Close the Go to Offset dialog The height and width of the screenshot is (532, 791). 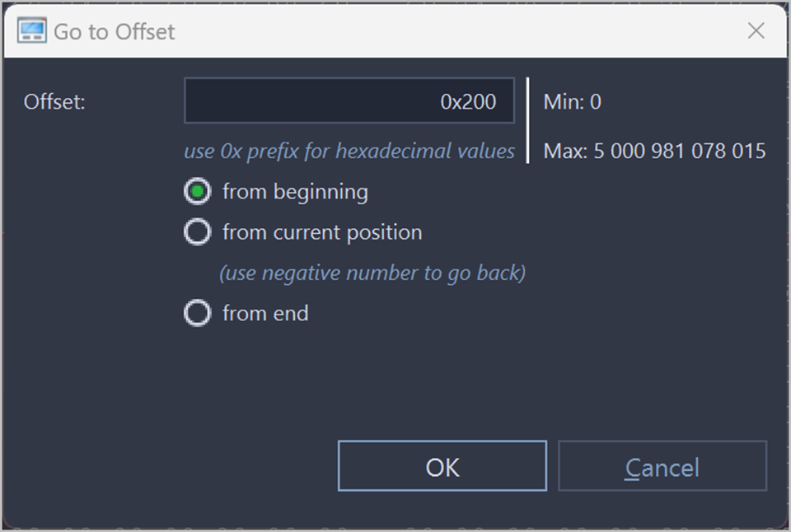pyautogui.click(x=756, y=31)
